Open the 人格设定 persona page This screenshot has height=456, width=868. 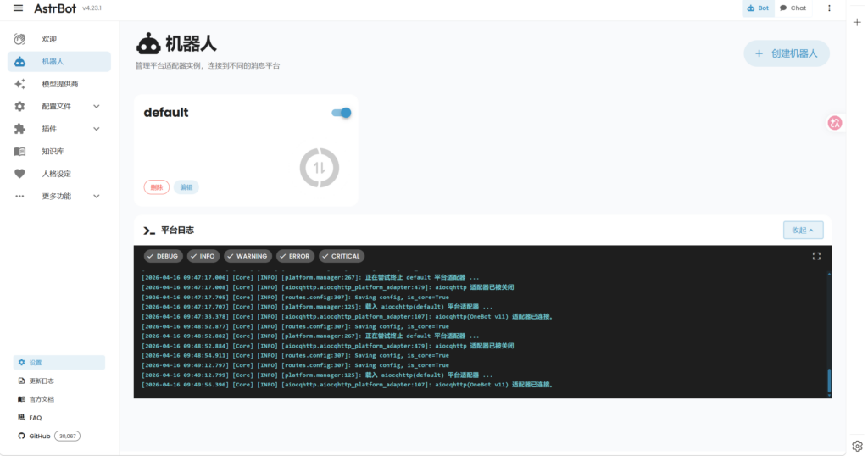coord(56,174)
